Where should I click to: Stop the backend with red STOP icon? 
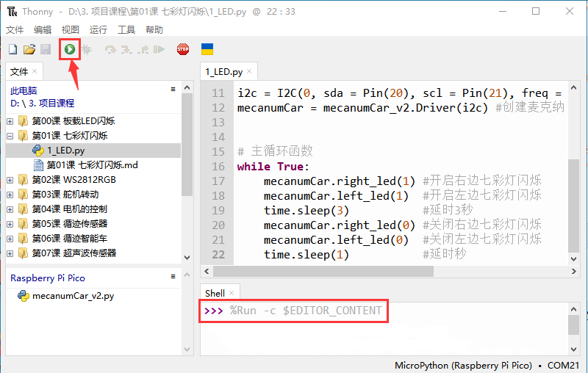(x=183, y=49)
